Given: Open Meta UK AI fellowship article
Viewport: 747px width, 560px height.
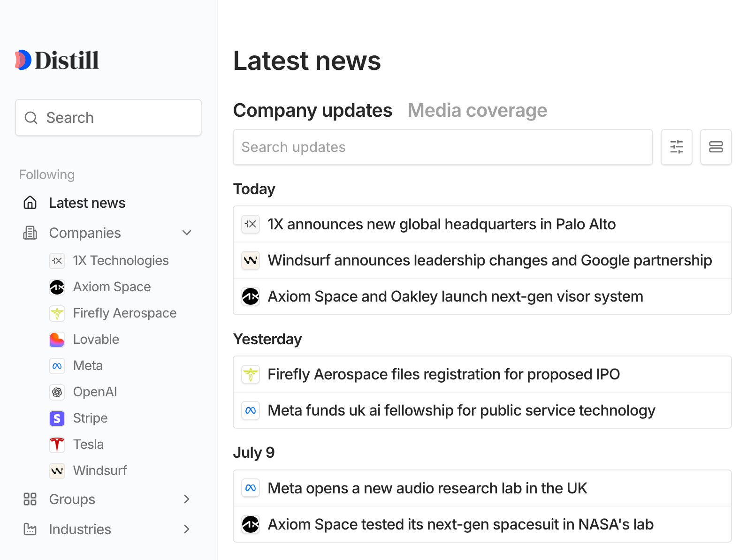Looking at the screenshot, I should pyautogui.click(x=482, y=410).
